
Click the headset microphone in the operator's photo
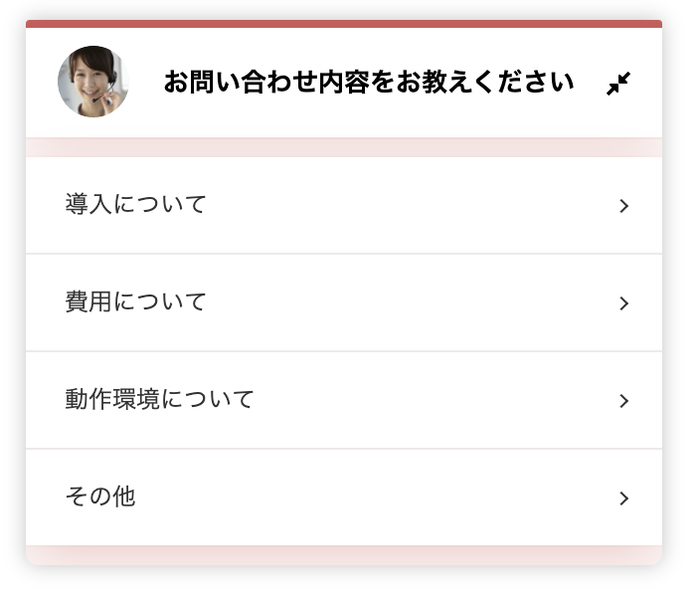click(103, 98)
